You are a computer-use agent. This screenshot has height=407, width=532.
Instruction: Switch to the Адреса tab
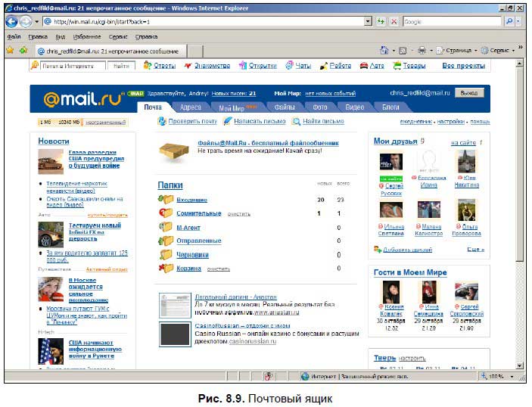(x=191, y=107)
